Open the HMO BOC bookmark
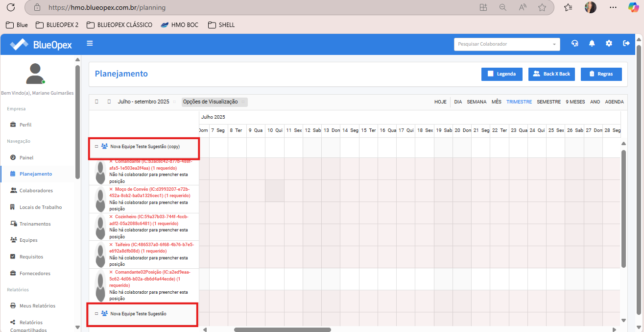Screen dimensions: 644x332 pyautogui.click(x=179, y=25)
